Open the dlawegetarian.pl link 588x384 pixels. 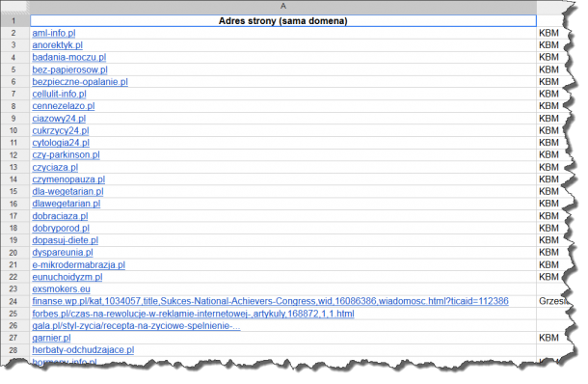[67, 204]
